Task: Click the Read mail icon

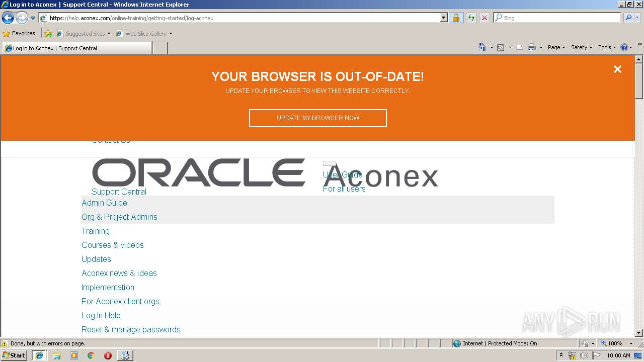Action: (x=520, y=47)
